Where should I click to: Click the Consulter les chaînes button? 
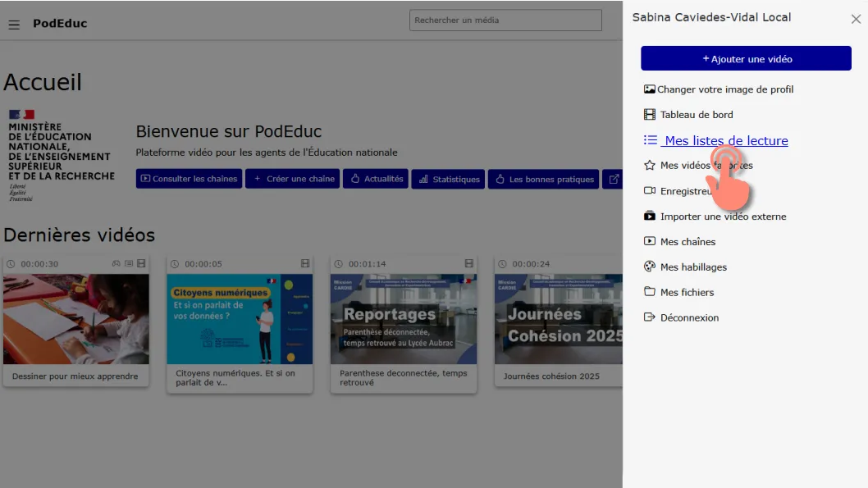189,179
